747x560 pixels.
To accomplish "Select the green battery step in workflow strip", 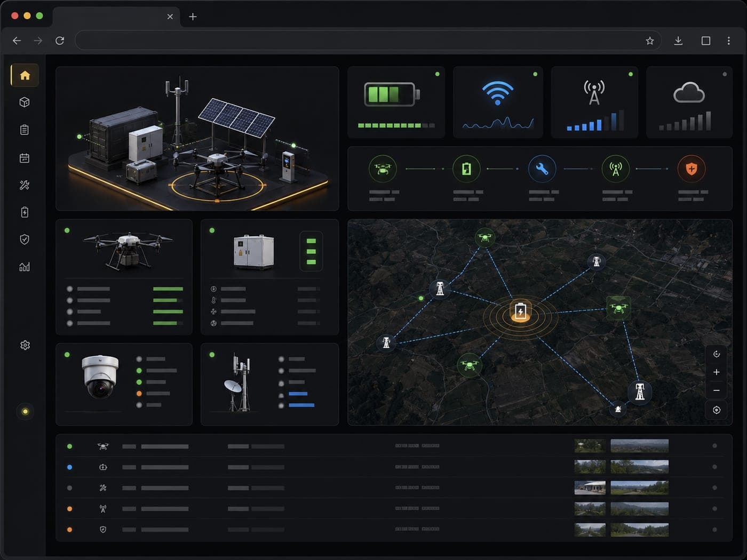I will click(466, 169).
